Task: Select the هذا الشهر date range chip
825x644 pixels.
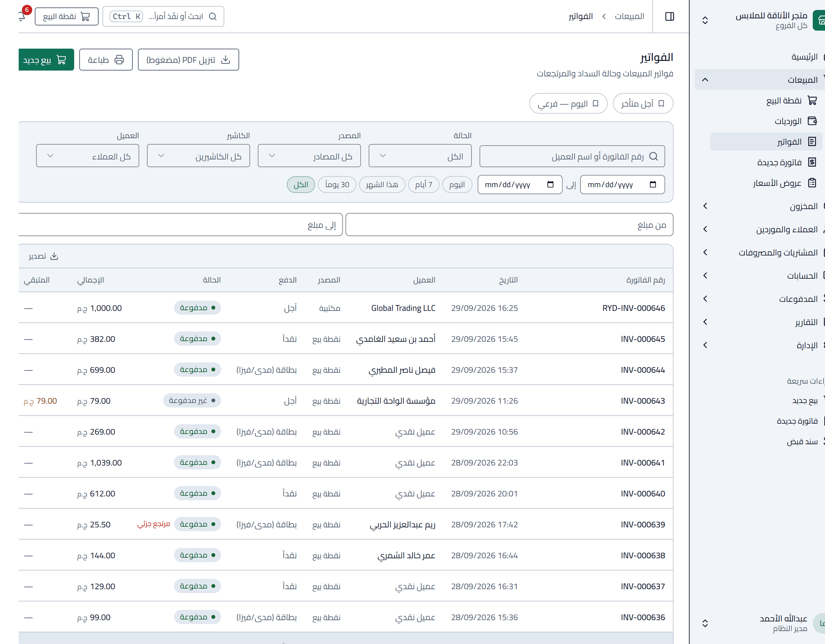Action: 382,184
